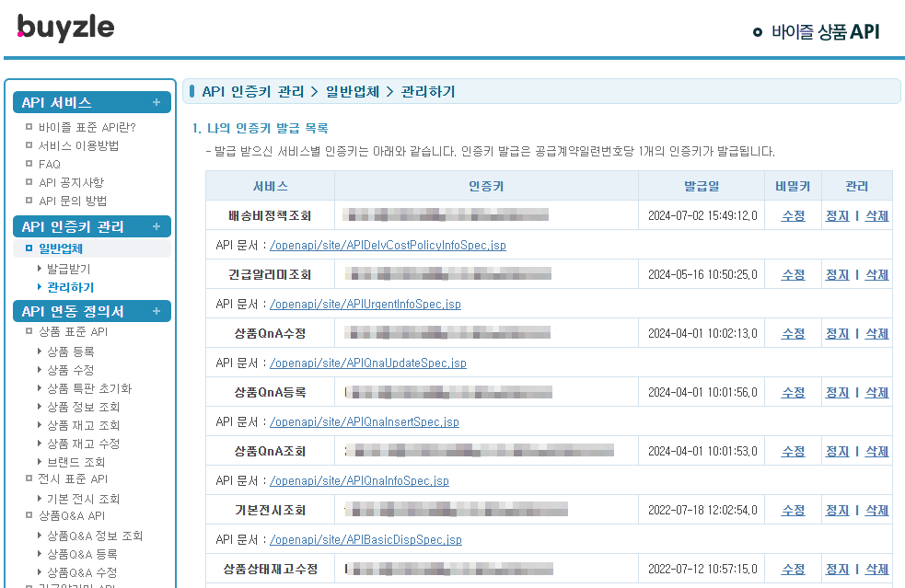Expand 상품 등록 under 상품 표준 API
This screenshot has width=905, height=588.
pos(70,352)
